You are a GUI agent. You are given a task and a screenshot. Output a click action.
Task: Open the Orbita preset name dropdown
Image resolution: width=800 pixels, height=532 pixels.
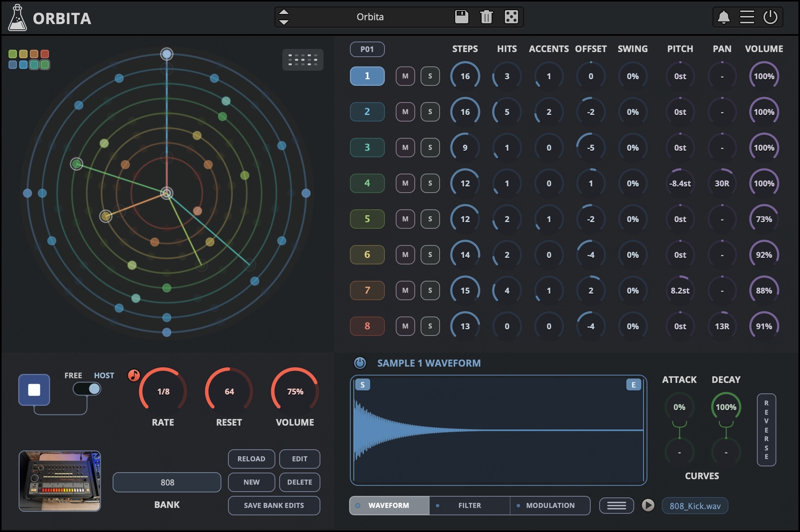[x=370, y=17]
